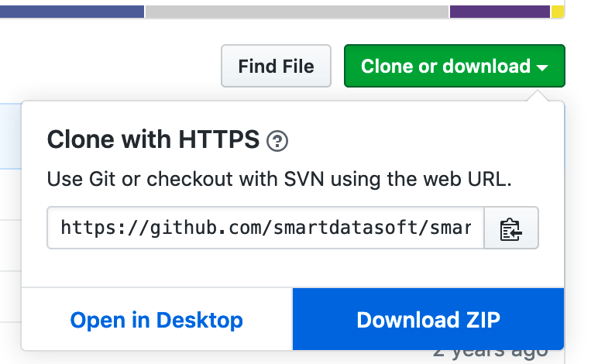Select the gray segment of language bar
The height and width of the screenshot is (364, 598).
point(297,12)
